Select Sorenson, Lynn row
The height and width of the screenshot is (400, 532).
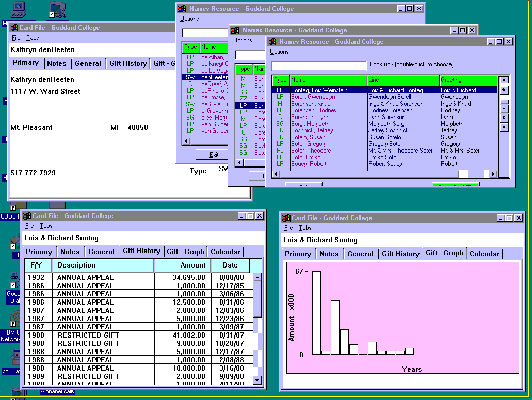point(385,117)
